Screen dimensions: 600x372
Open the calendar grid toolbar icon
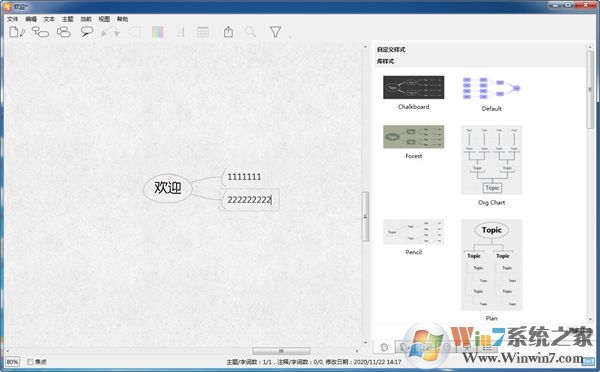[203, 32]
